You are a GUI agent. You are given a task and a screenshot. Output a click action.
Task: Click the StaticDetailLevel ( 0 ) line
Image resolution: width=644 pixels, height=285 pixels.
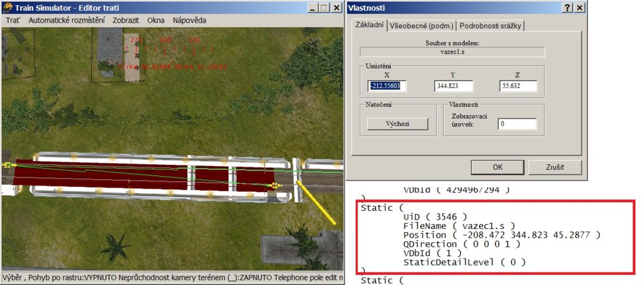tap(465, 262)
